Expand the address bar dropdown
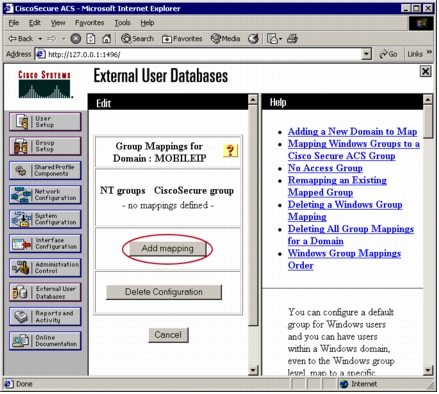 (366, 54)
